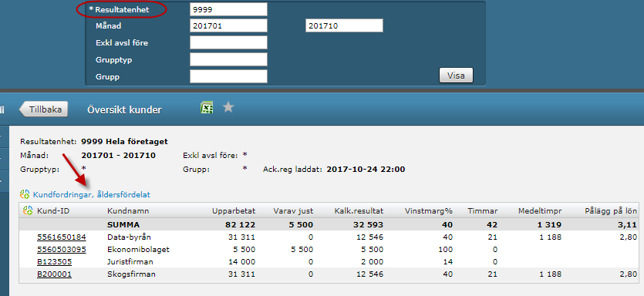This screenshot has height=296, width=644.
Task: Select the Juristfirman customer name
Action: [130, 261]
